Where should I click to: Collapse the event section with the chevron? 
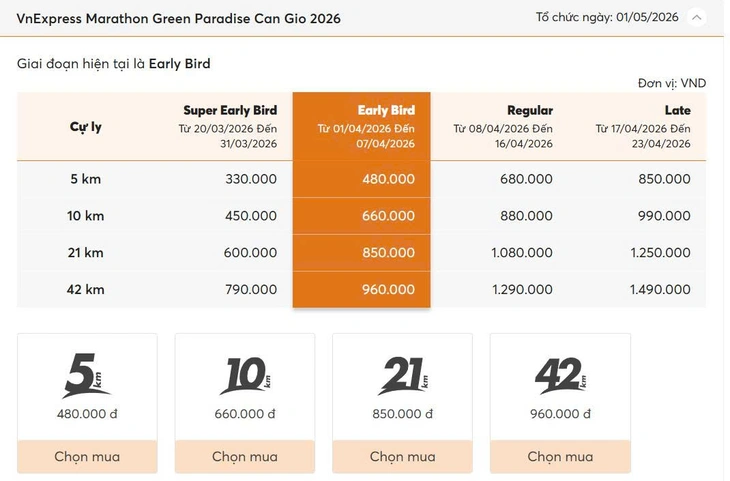point(697,18)
